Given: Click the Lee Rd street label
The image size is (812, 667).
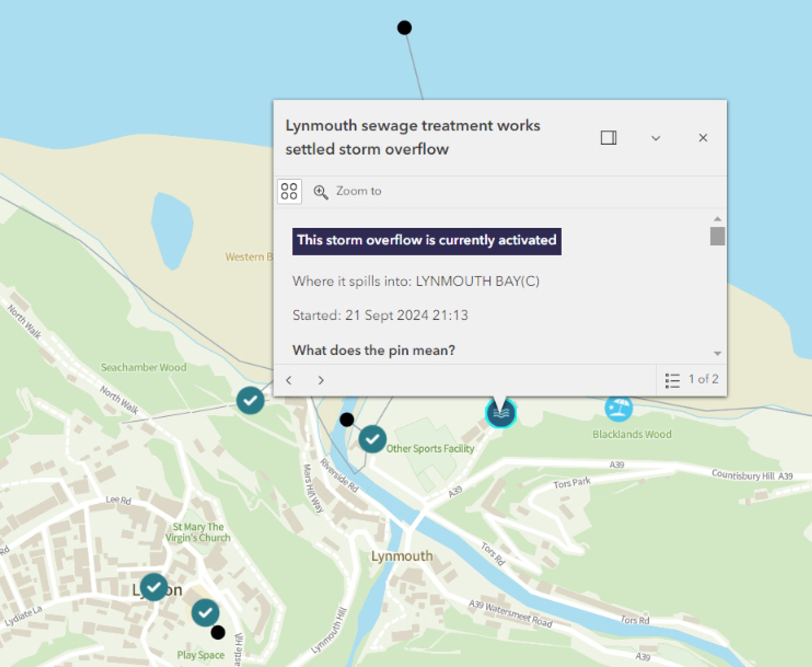Looking at the screenshot, I should tap(119, 500).
